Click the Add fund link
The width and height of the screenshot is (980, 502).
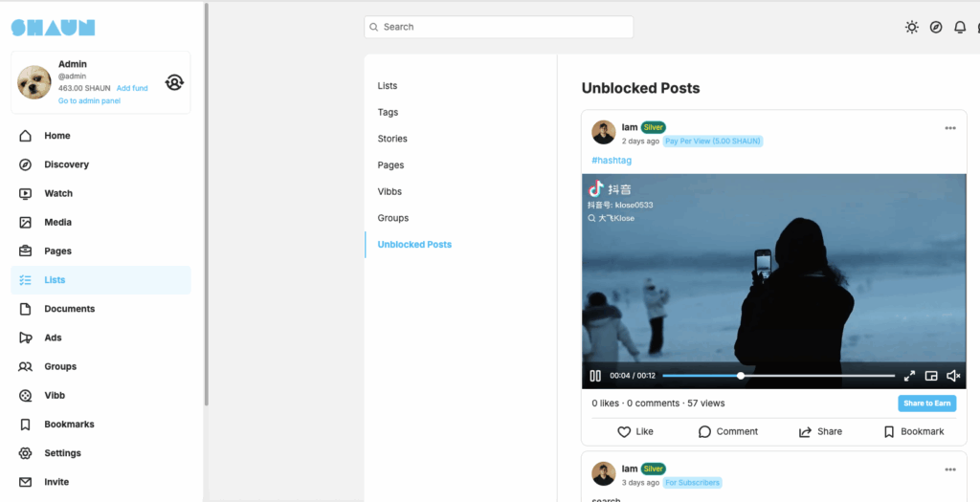click(x=132, y=88)
